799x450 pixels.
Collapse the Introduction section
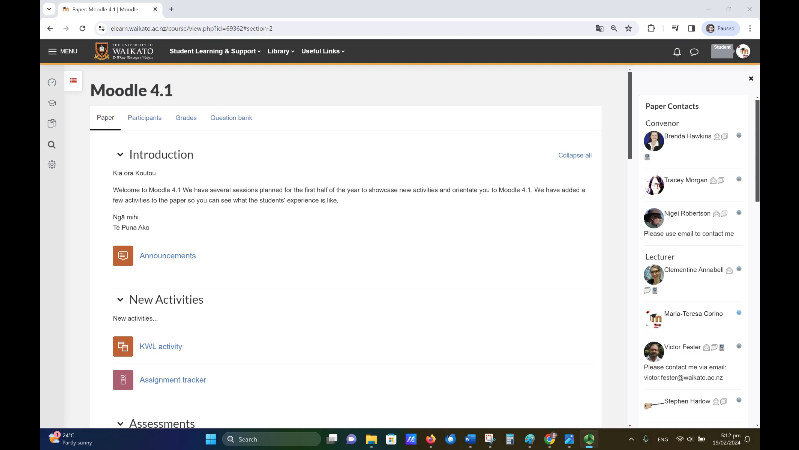[x=120, y=154]
